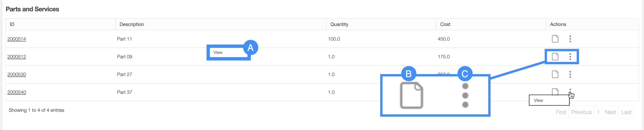Image resolution: width=644 pixels, height=130 pixels.
Task: Click the 2000530 ID link
Action: [x=17, y=74]
